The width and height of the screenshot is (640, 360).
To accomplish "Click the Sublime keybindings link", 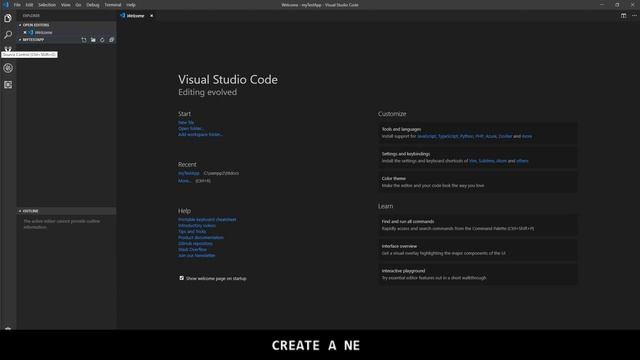I will tap(486, 161).
